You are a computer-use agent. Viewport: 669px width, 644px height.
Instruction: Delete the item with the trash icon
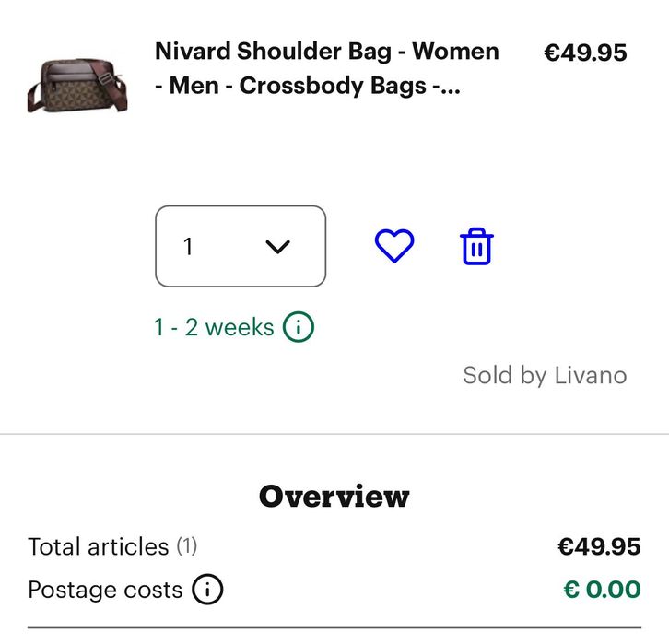(x=476, y=246)
